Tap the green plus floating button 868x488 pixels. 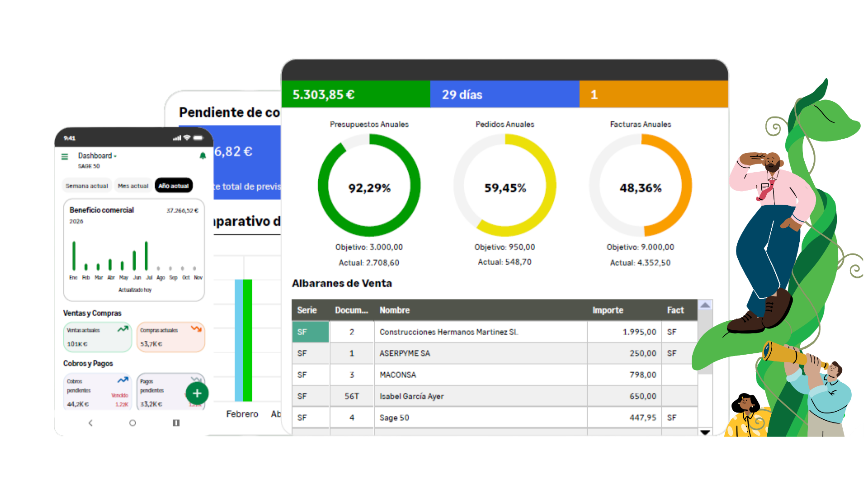point(197,393)
